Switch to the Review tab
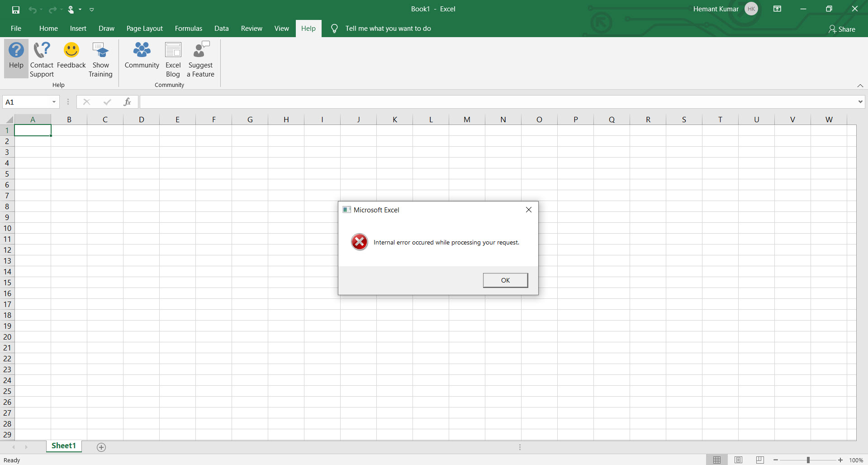Screen dimensions: 868x465 (251, 29)
